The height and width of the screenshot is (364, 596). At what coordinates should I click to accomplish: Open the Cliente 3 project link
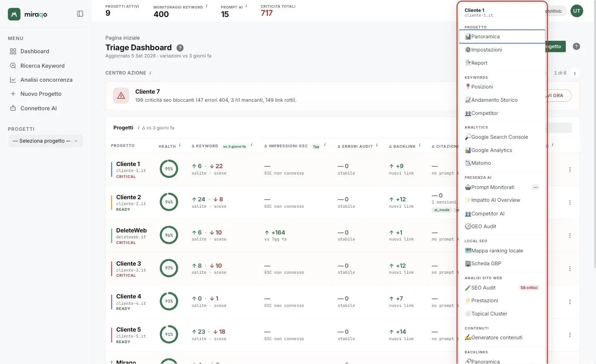point(129,264)
